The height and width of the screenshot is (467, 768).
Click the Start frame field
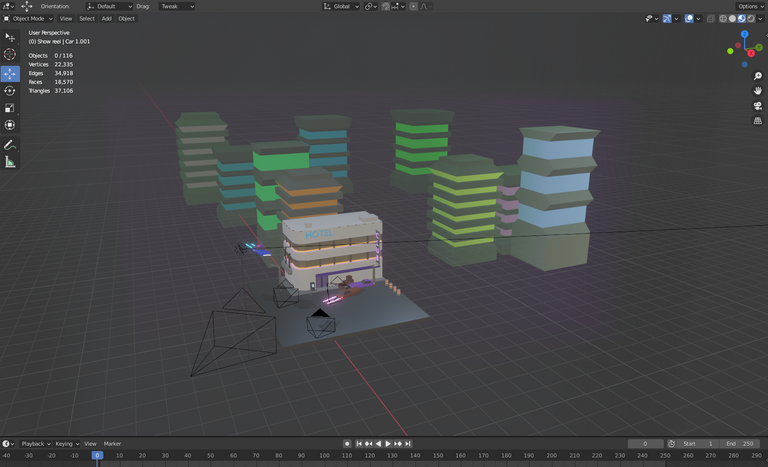click(697, 443)
